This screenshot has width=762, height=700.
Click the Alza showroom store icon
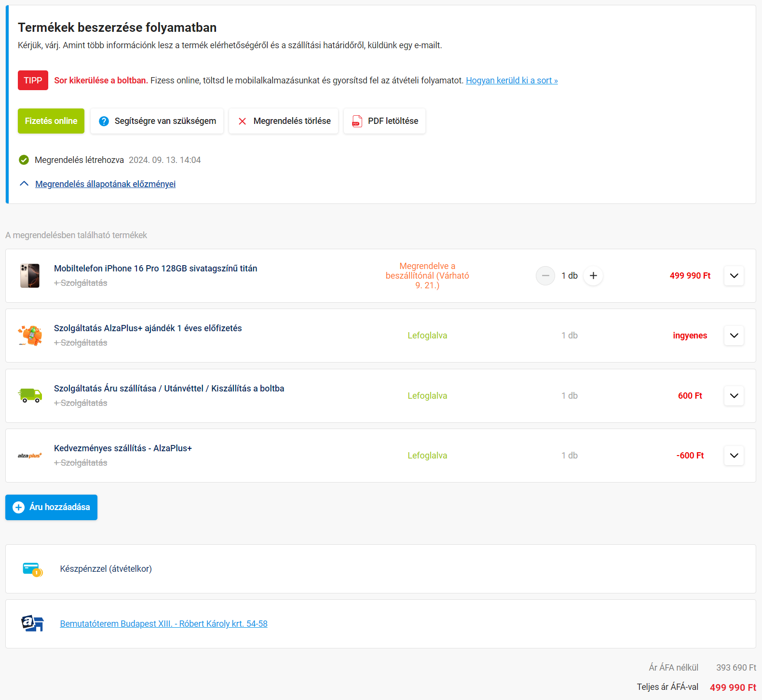pos(32,623)
